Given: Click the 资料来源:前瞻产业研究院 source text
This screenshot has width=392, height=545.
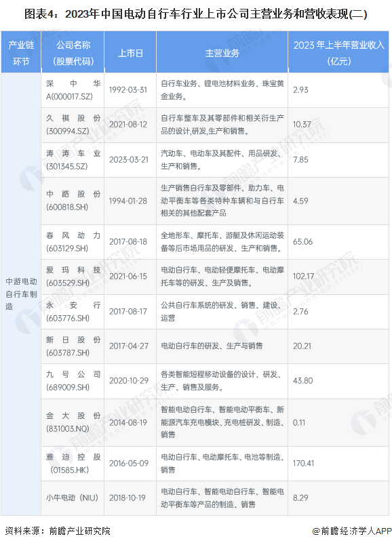Looking at the screenshot, I should click(x=58, y=531).
